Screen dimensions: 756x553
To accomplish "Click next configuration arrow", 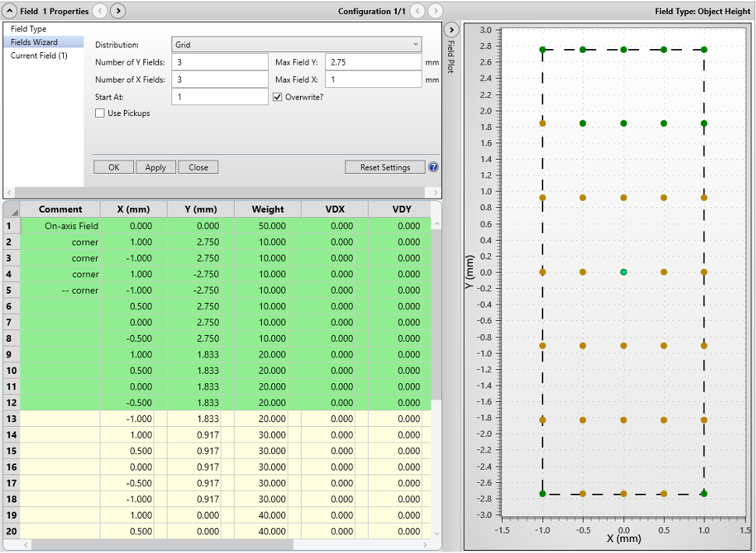I will pos(436,11).
